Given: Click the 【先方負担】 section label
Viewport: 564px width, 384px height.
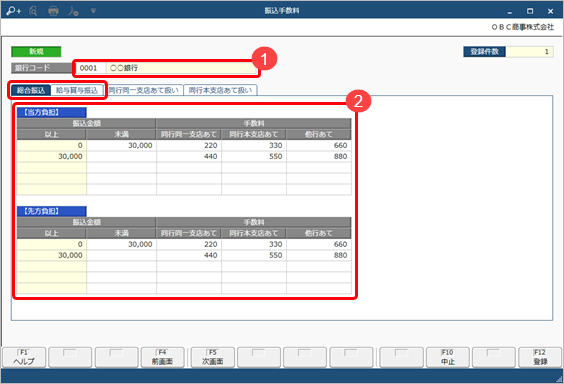Looking at the screenshot, I should (x=51, y=211).
